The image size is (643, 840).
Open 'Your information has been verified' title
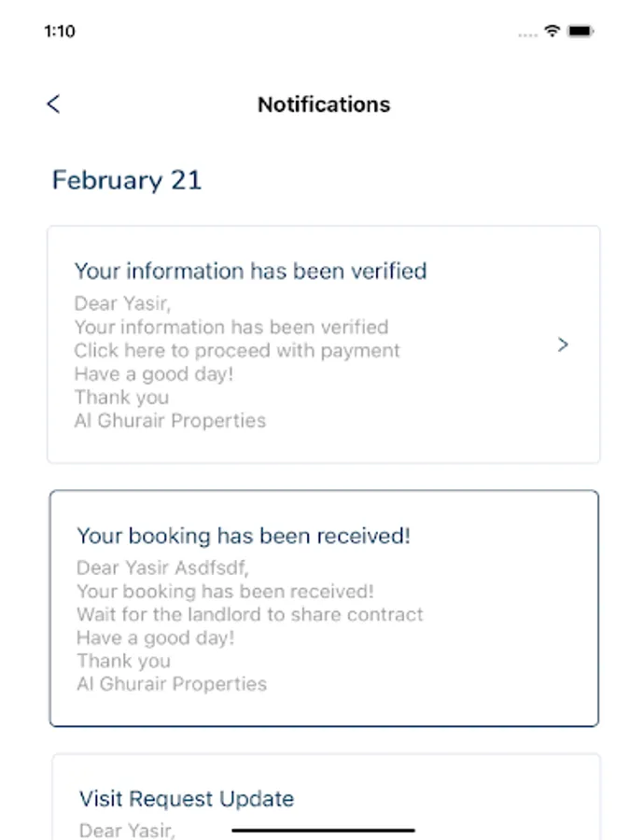(250, 271)
